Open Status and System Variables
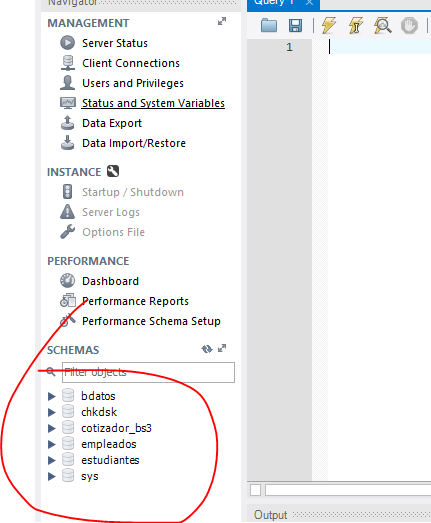Image resolution: width=431 pixels, height=523 pixels. pos(153,103)
